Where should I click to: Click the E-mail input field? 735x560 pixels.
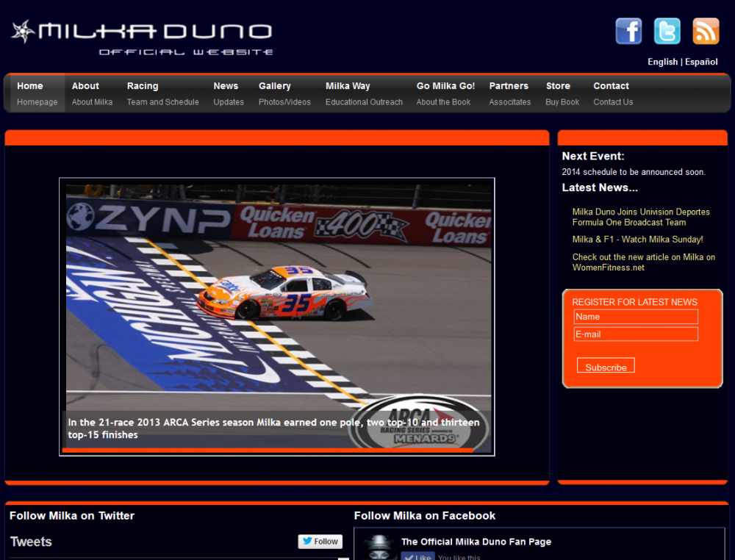click(636, 334)
